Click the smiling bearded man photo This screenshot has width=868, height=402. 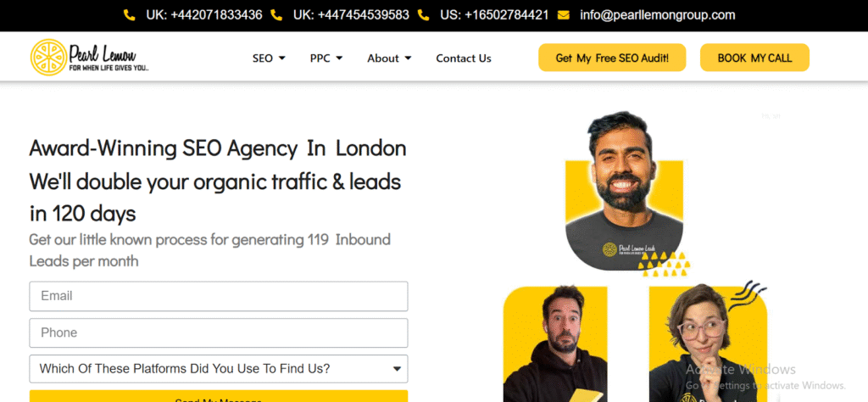(625, 190)
